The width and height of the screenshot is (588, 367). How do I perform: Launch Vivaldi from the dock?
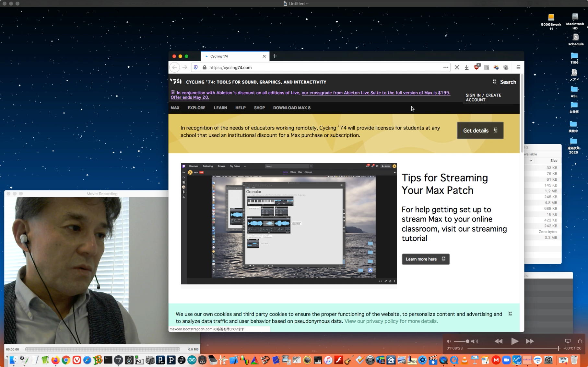(x=77, y=360)
